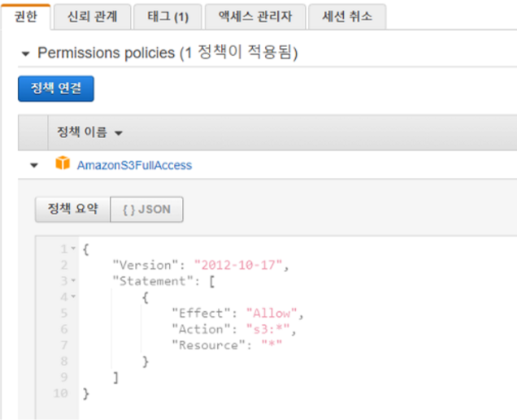This screenshot has height=420, width=517.
Task: Click the "2012-10-17" version value
Action: click(x=238, y=265)
